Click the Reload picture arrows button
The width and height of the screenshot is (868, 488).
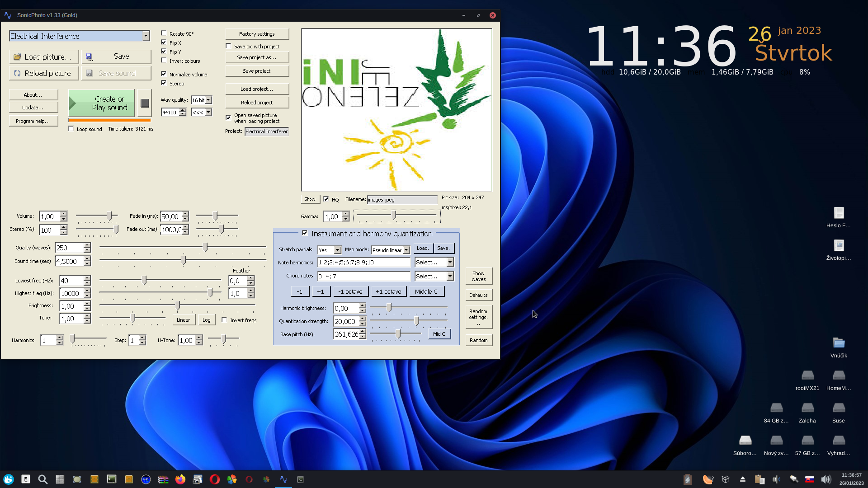pyautogui.click(x=43, y=73)
